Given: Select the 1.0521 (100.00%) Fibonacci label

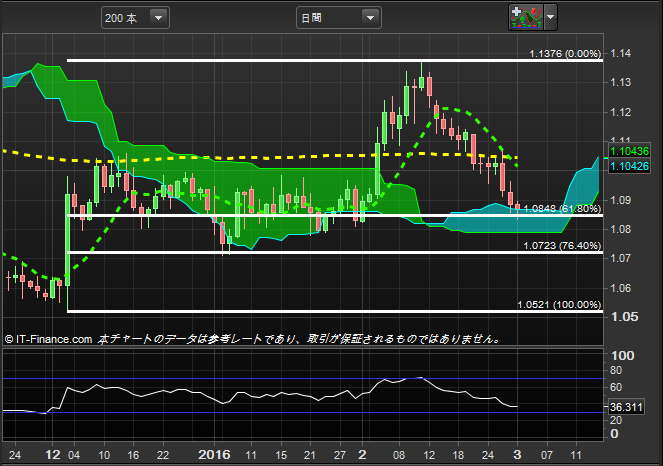Looking at the screenshot, I should click(559, 305).
